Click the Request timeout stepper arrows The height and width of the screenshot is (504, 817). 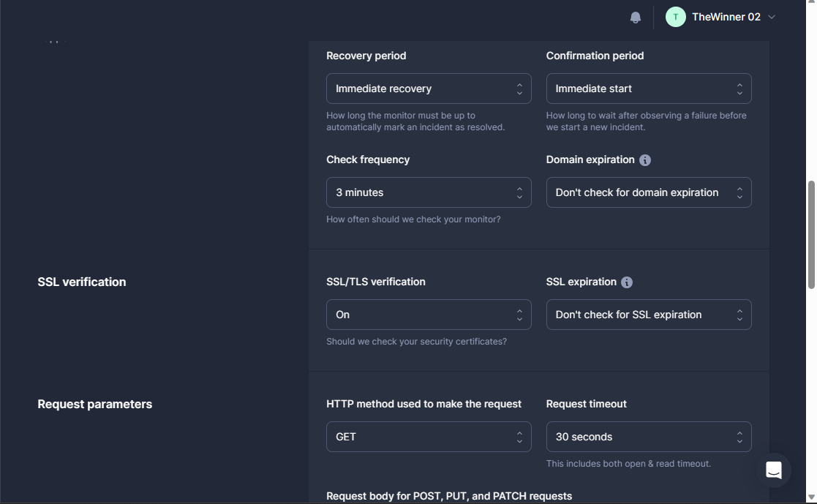(739, 437)
